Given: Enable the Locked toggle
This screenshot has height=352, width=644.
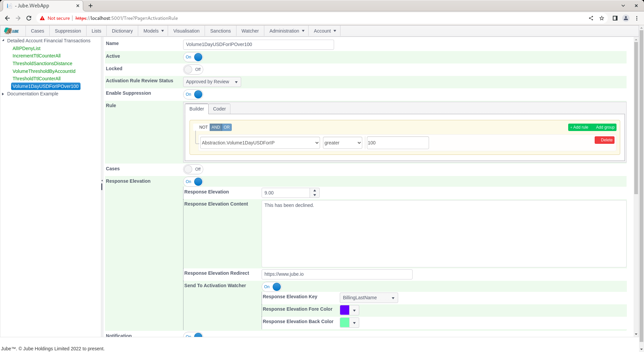Looking at the screenshot, I should (x=193, y=70).
